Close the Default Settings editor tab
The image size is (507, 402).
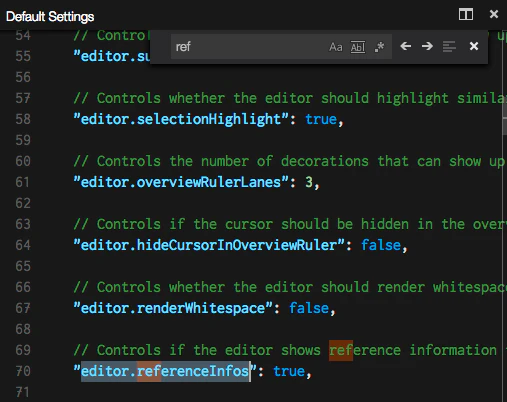[494, 14]
